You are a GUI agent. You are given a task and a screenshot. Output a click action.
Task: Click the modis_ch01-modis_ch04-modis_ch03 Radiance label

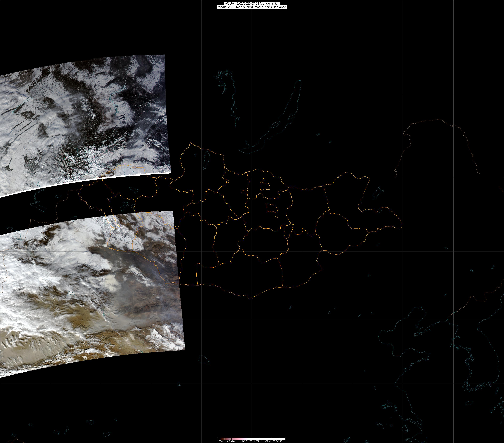252,7
